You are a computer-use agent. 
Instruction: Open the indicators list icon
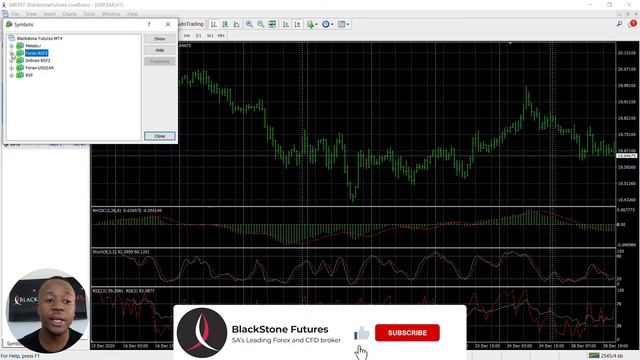coord(311,24)
